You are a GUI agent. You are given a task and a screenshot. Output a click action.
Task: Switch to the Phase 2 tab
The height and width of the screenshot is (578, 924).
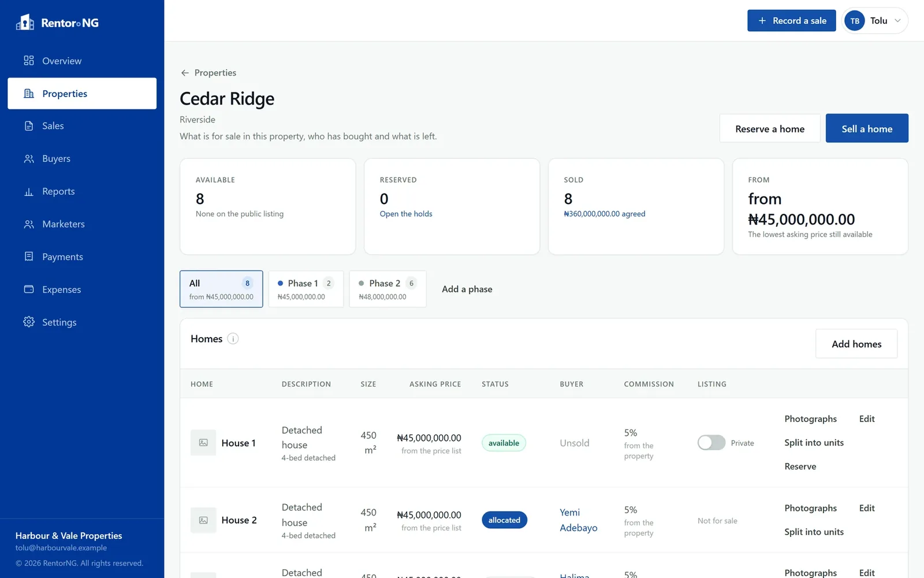click(388, 289)
